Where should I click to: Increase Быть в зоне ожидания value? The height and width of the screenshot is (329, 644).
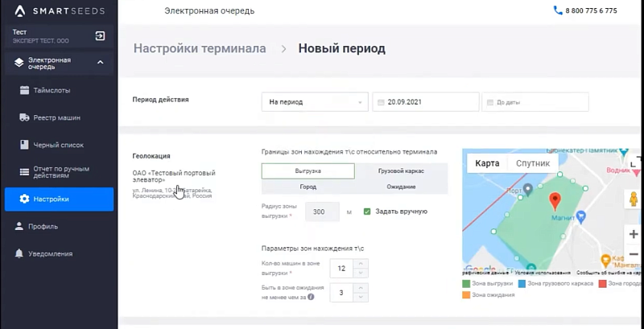pos(361,289)
